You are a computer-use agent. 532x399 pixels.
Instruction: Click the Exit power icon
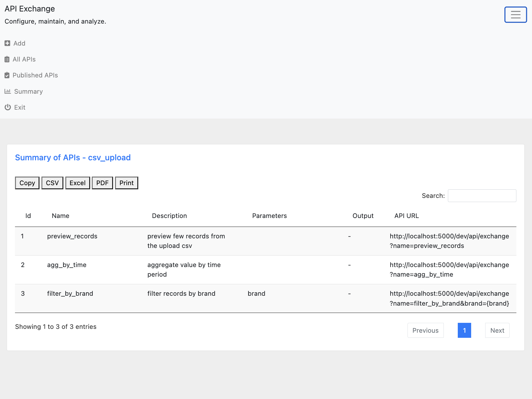8,107
